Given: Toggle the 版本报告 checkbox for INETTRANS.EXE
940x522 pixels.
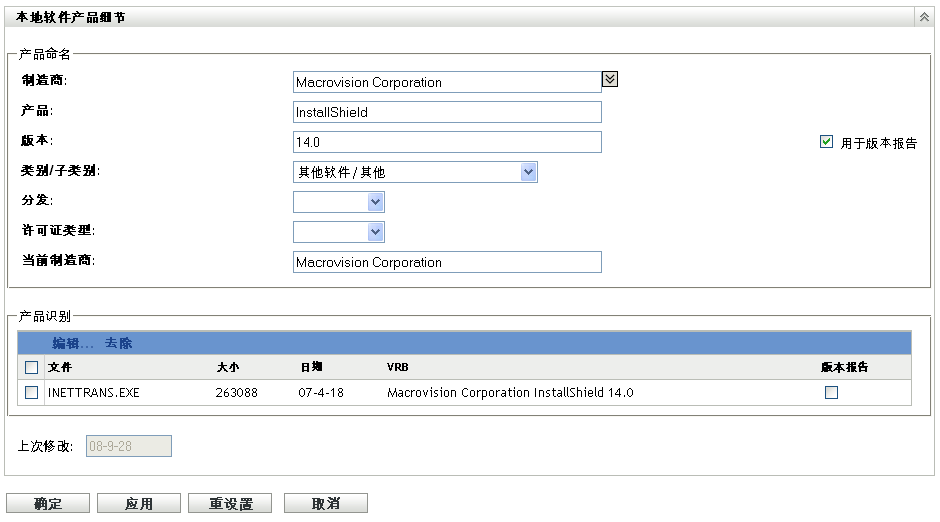Looking at the screenshot, I should click(831, 393).
